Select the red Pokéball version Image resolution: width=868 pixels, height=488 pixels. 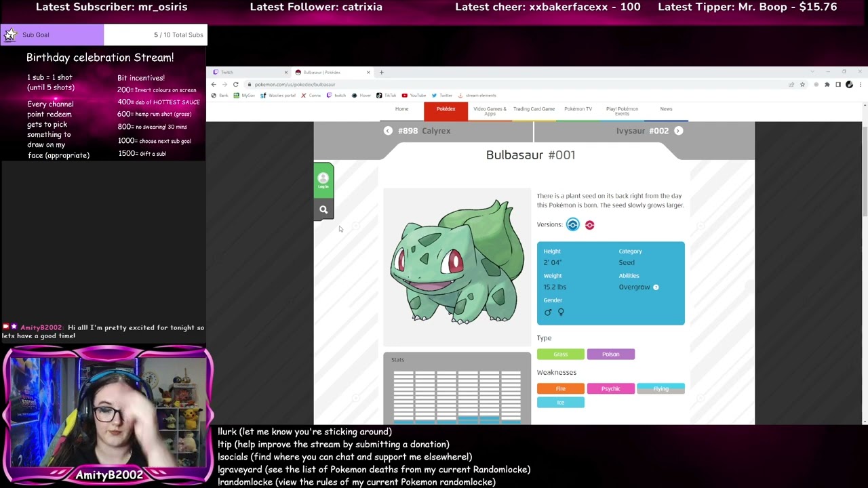pos(589,225)
